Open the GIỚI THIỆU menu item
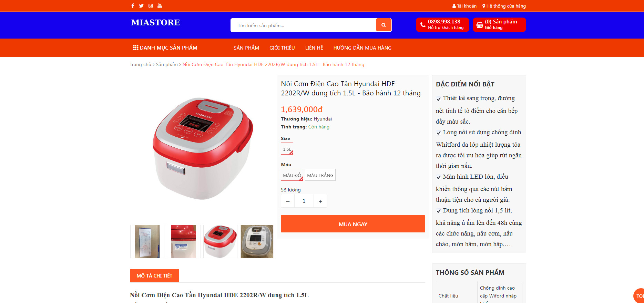 click(282, 48)
